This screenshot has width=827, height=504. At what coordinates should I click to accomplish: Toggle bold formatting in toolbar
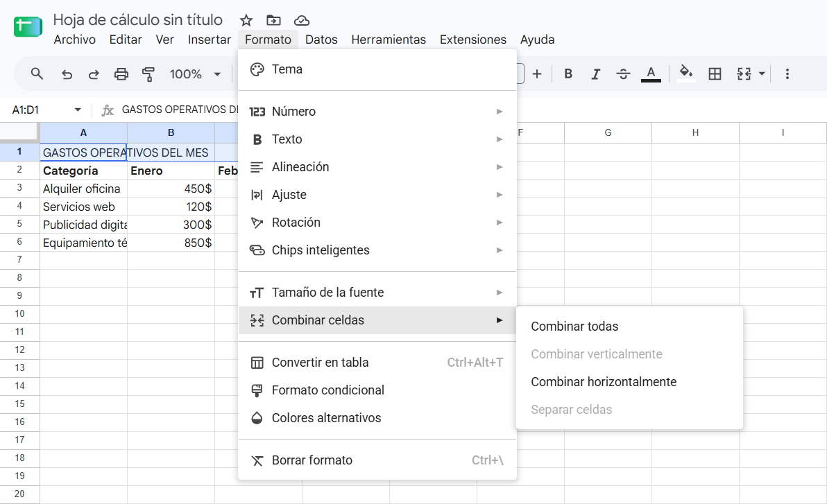[x=568, y=73]
